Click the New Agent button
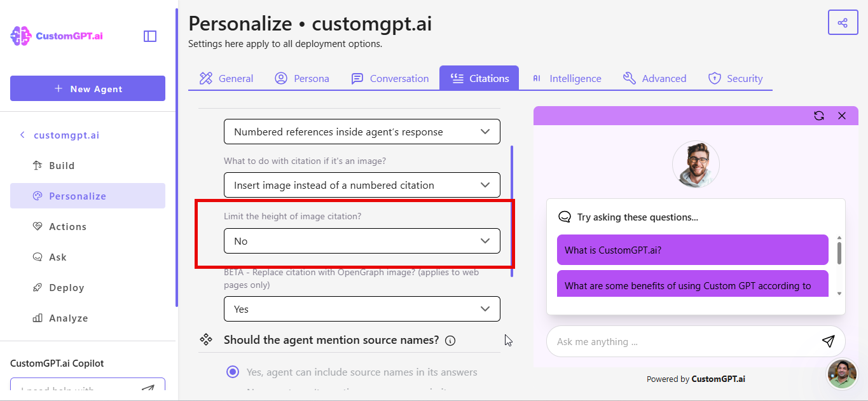The height and width of the screenshot is (401, 868). click(x=88, y=88)
